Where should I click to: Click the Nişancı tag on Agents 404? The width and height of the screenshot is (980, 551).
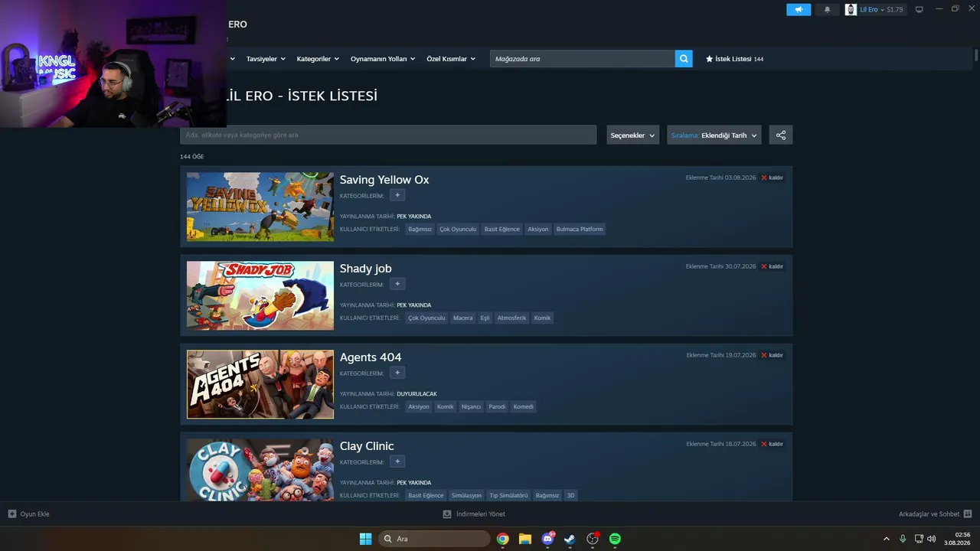tap(471, 406)
